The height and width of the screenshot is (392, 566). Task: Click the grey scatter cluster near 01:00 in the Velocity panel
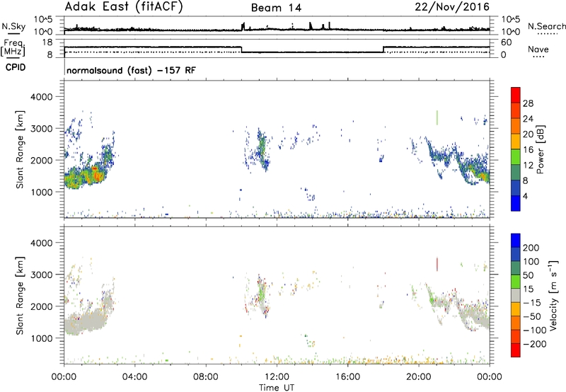click(x=85, y=322)
